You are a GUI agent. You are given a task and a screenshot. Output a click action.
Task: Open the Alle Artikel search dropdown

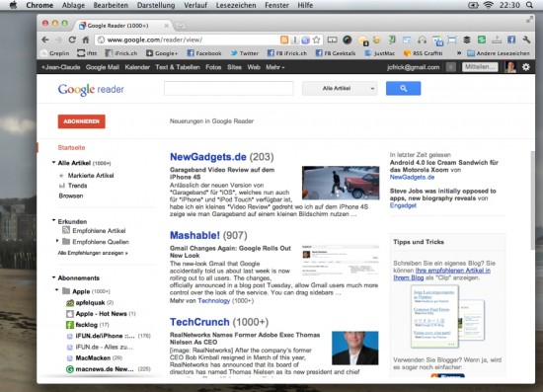(340, 88)
